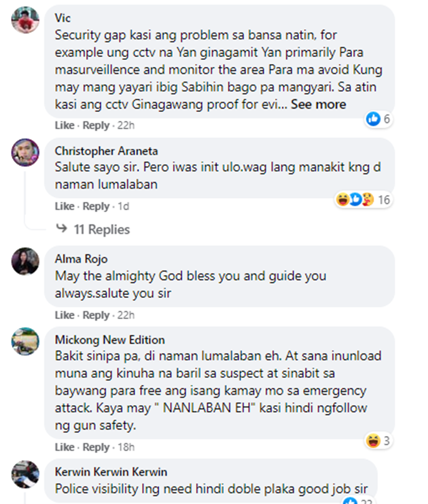Click the like reaction icon on Vic's comment
The width and height of the screenshot is (428, 504).
click(373, 119)
